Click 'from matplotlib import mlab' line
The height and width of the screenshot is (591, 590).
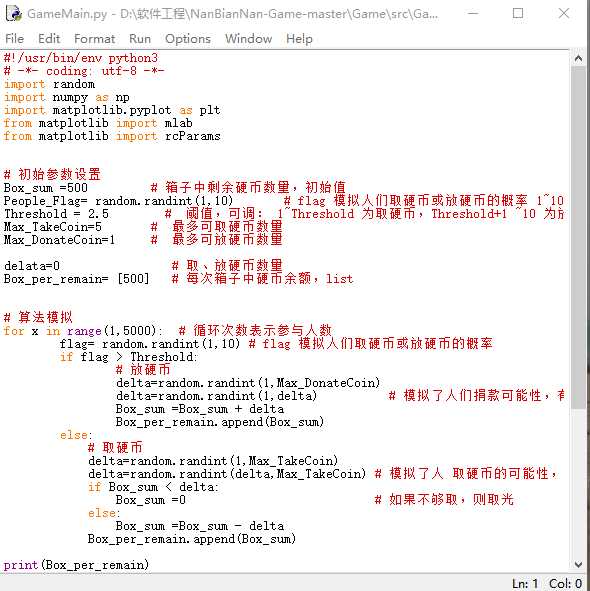[98, 123]
